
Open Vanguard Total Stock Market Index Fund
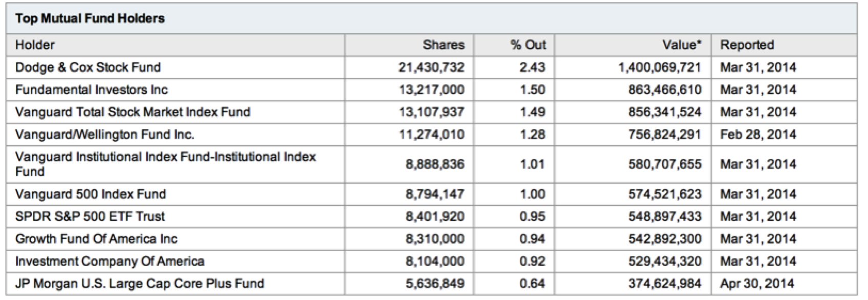pyautogui.click(x=132, y=112)
